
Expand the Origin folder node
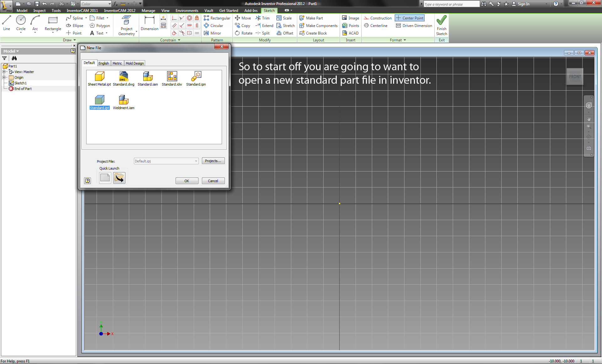(x=4, y=77)
